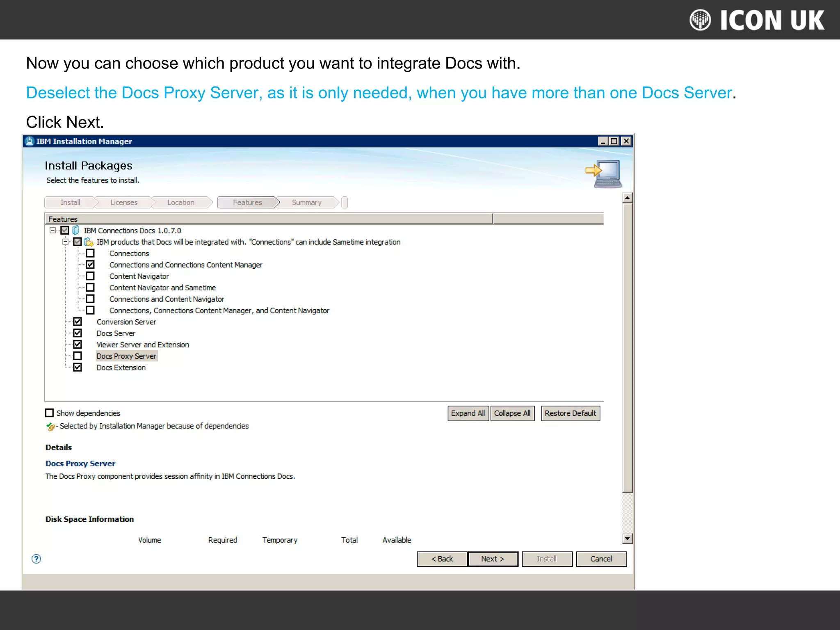840x630 pixels.
Task: Select the Conversion Server row label
Action: 126,322
